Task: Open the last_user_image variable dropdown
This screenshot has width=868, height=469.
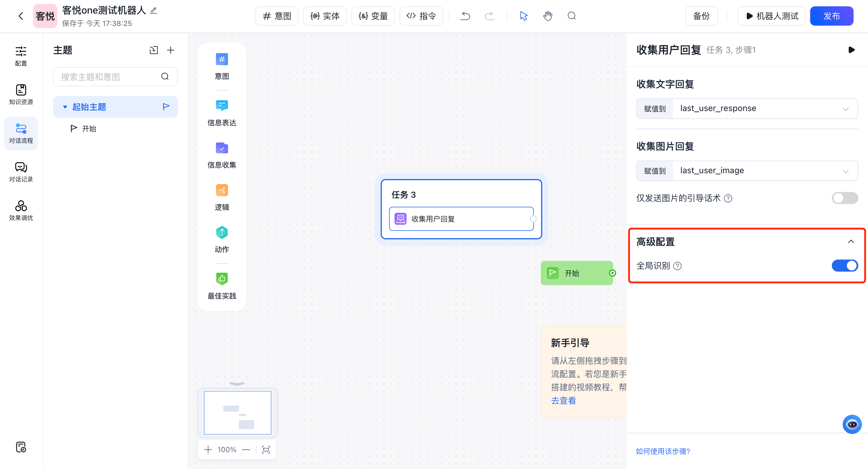Action: point(846,171)
